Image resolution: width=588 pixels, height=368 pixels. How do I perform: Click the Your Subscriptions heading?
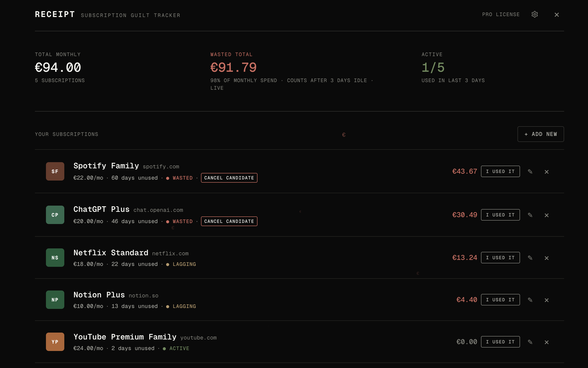pos(67,134)
